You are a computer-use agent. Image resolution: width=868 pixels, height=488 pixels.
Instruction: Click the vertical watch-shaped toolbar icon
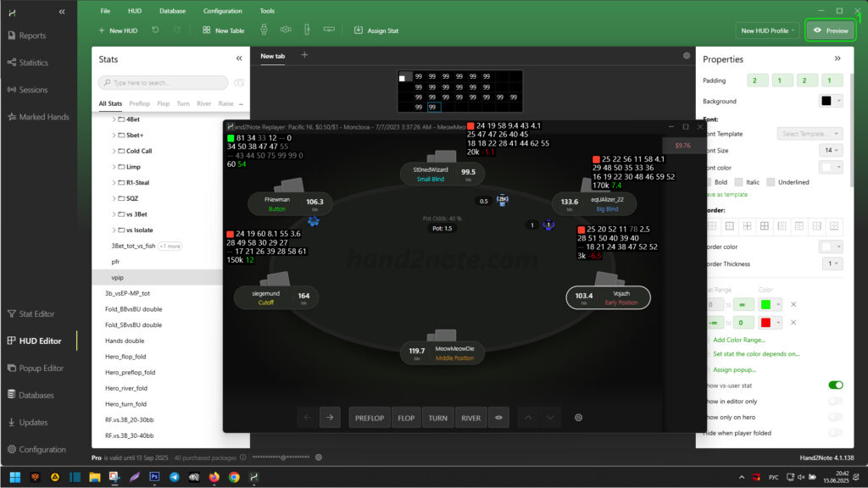coord(264,30)
